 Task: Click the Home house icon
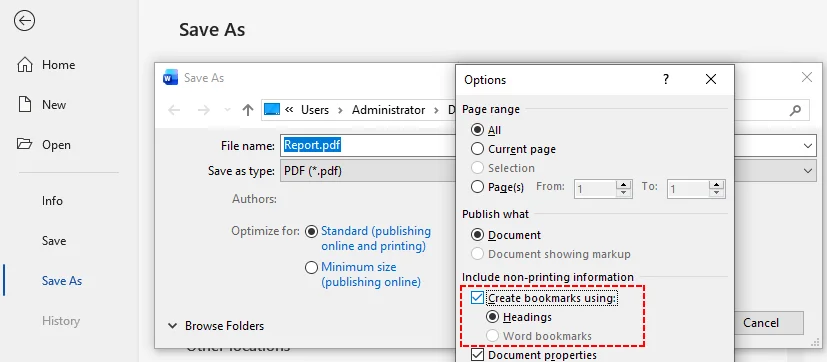click(25, 65)
